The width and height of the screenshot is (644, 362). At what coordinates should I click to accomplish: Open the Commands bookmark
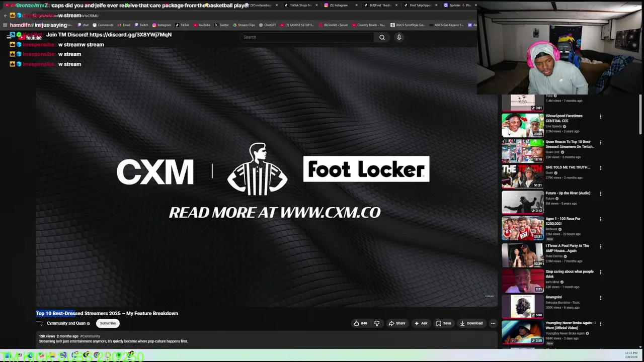pyautogui.click(x=103, y=25)
